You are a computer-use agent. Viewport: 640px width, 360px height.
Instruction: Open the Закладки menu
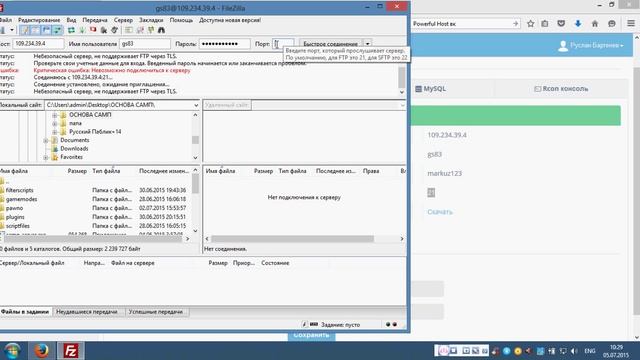[151, 20]
